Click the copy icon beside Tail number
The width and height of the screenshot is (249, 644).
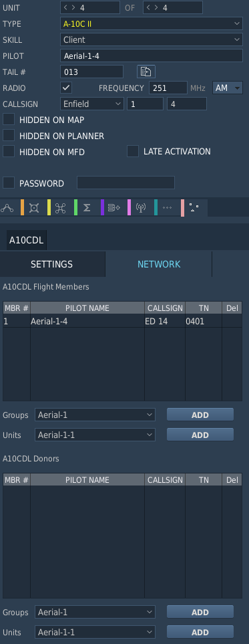(146, 72)
